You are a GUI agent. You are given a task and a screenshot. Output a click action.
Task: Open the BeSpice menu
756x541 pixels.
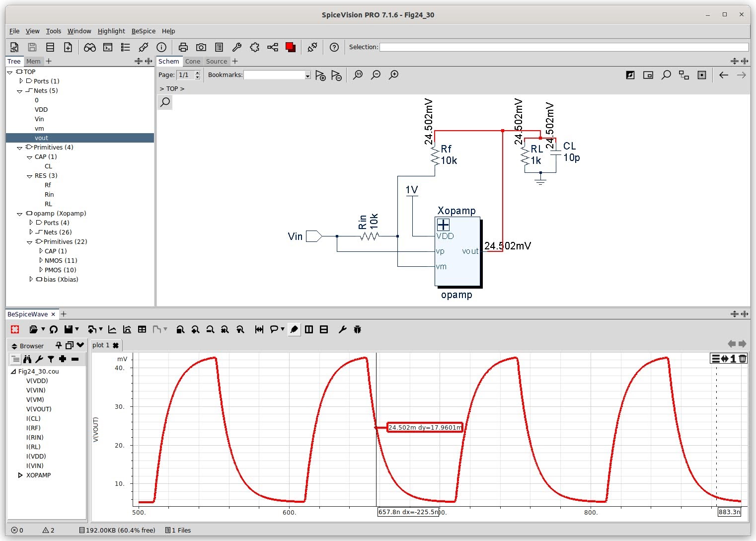point(143,31)
